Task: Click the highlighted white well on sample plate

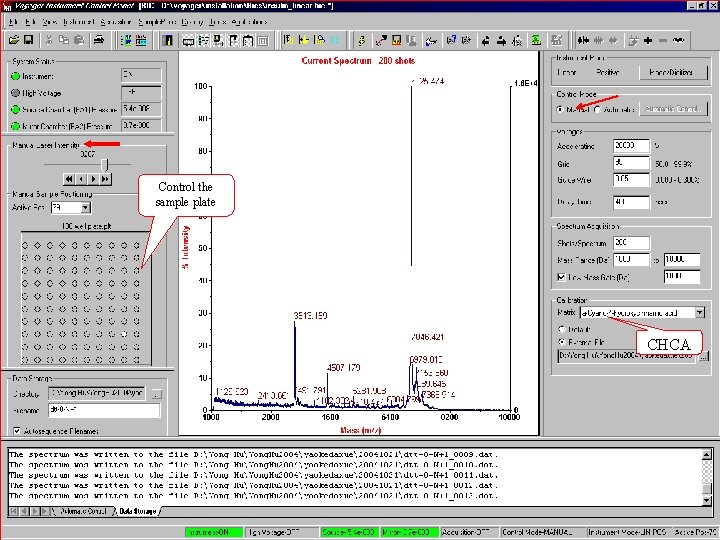Action: (124, 334)
